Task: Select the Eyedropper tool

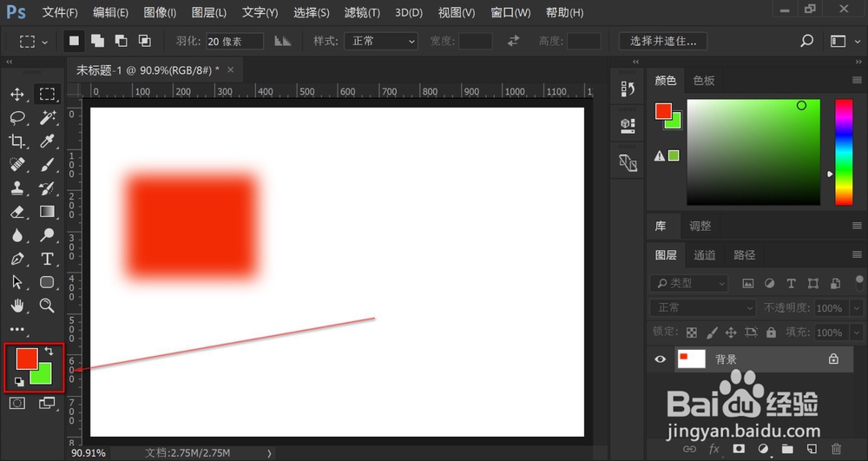Action: pyautogui.click(x=47, y=142)
